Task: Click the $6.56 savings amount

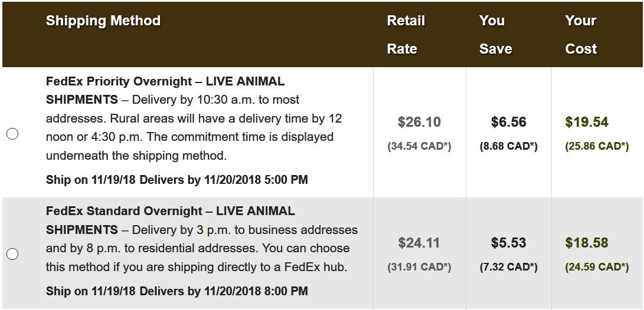Action: tap(508, 122)
